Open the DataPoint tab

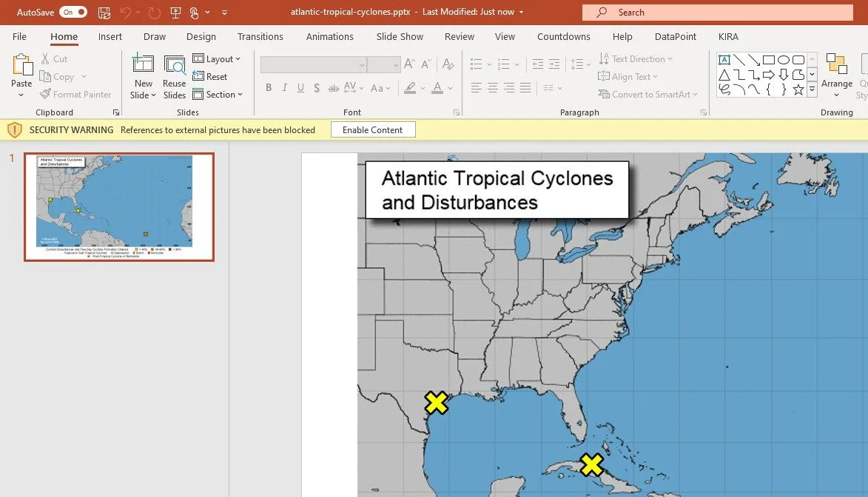tap(676, 36)
